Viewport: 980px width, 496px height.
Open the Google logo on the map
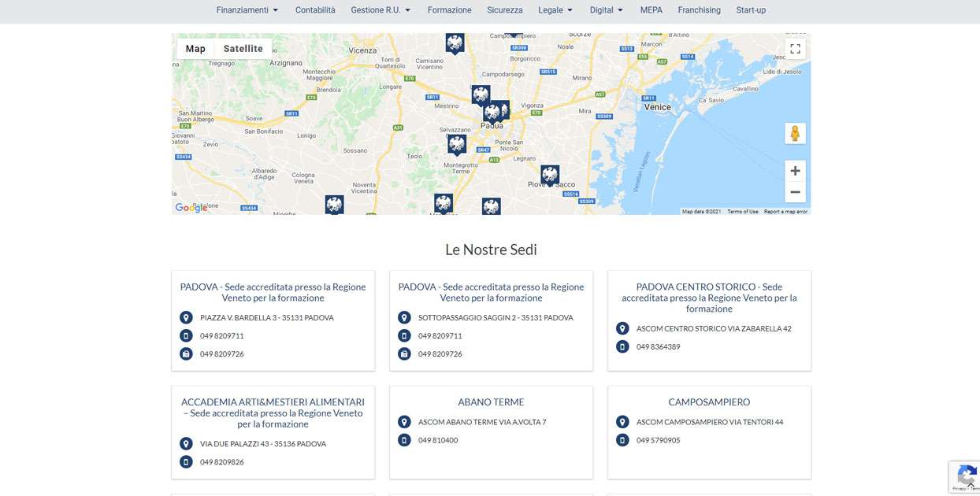[x=191, y=208]
